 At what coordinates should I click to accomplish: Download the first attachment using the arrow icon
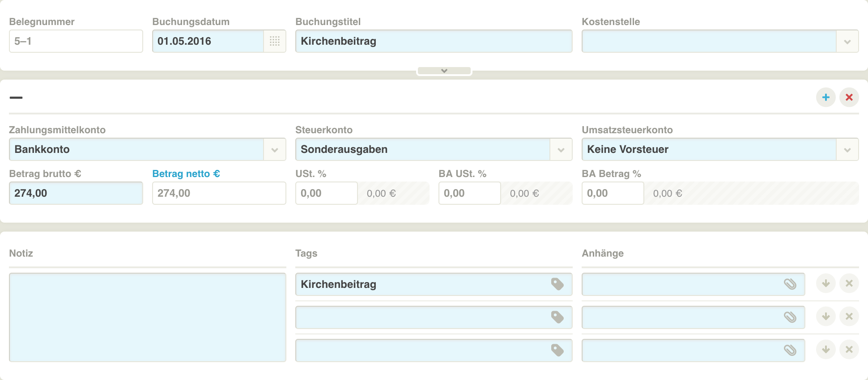pos(825,283)
